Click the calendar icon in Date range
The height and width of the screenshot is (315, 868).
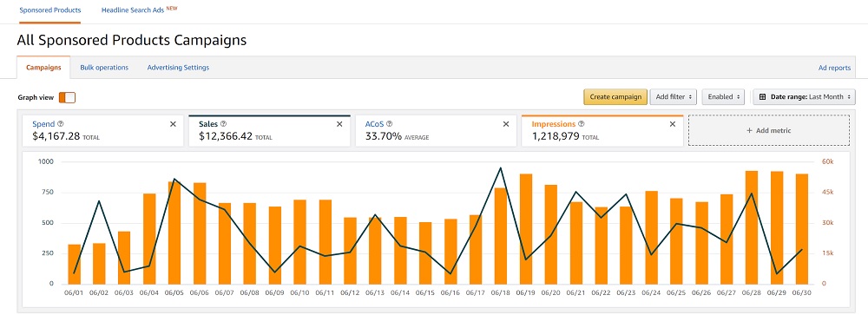click(762, 97)
